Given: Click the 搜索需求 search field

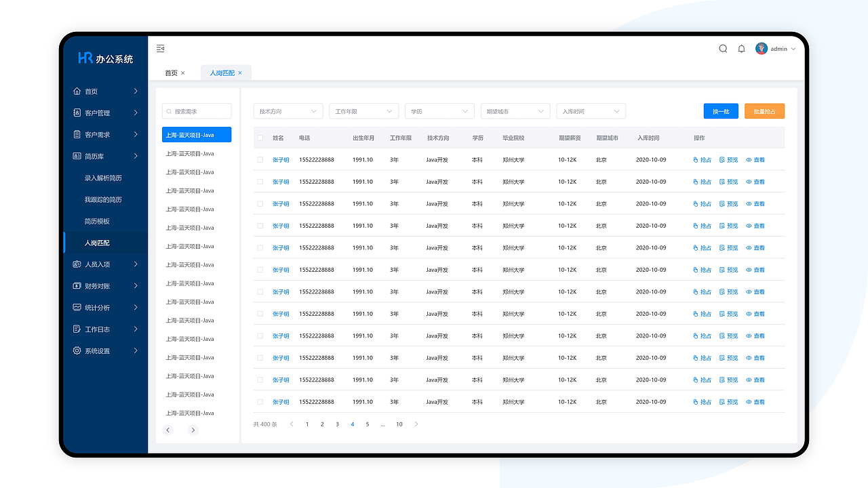Looking at the screenshot, I should tap(197, 111).
